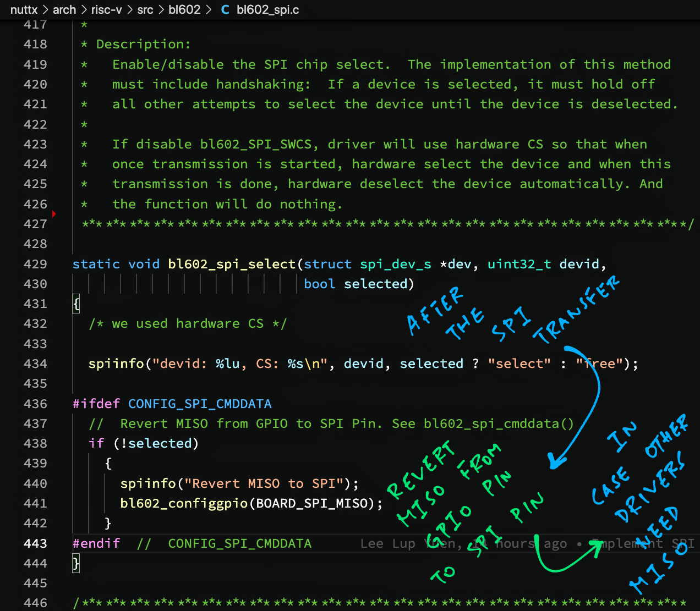Click the "select" string literal
This screenshot has height=611, width=700.
click(519, 364)
